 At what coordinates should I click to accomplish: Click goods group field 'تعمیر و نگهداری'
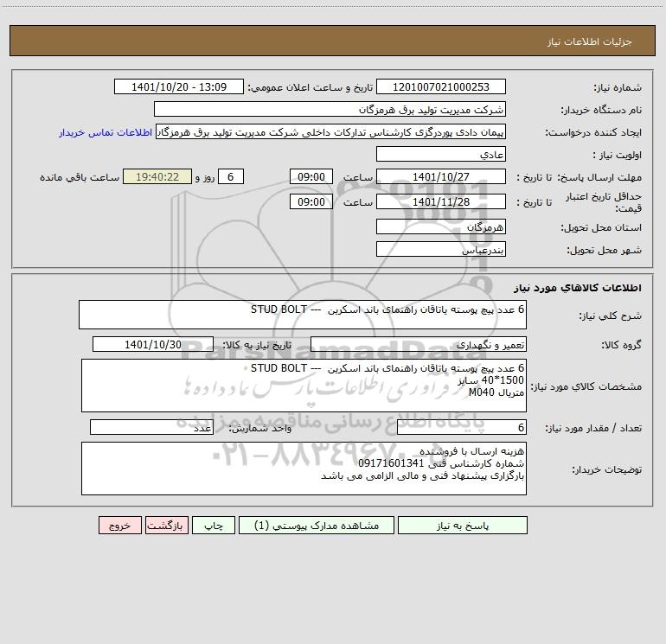coord(419,345)
